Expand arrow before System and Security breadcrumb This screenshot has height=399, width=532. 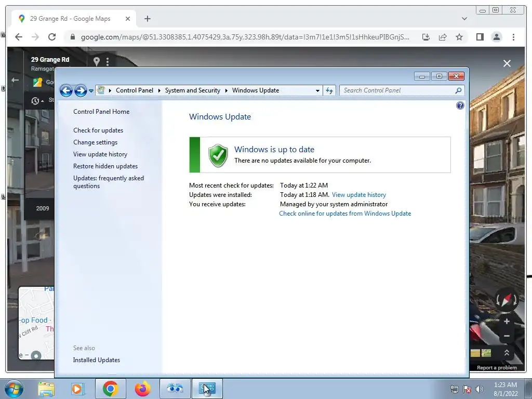[x=159, y=90]
